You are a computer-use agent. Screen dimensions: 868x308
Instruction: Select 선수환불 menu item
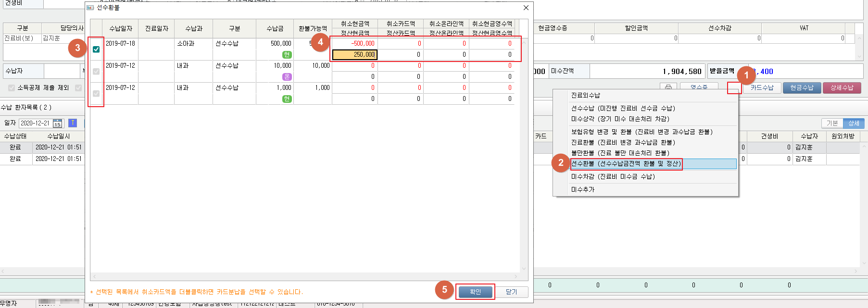click(x=626, y=164)
